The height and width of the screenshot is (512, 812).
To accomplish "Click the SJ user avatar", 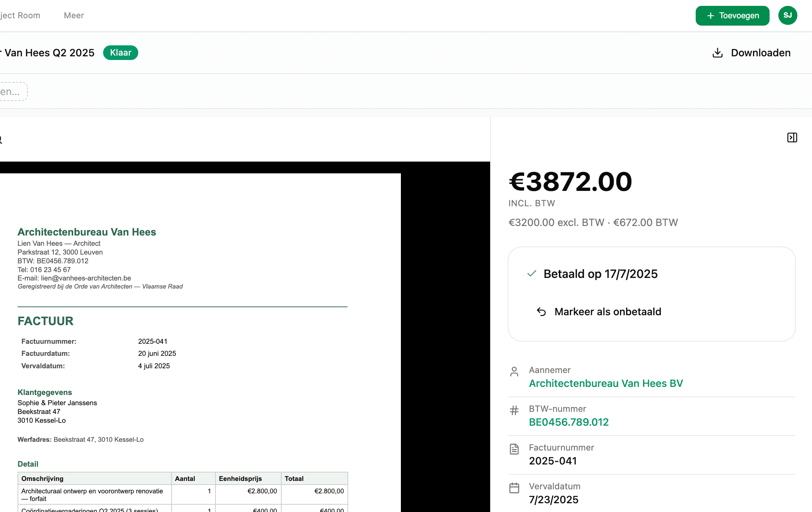I will pos(787,15).
